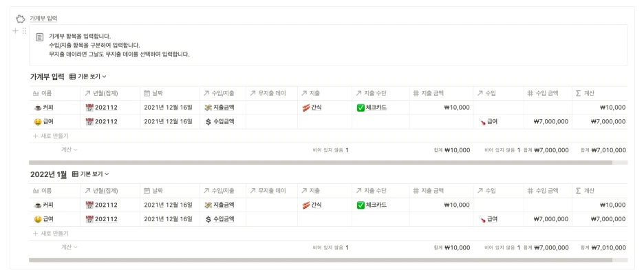Expand 계산 dropdown in first table footer

pos(69,150)
